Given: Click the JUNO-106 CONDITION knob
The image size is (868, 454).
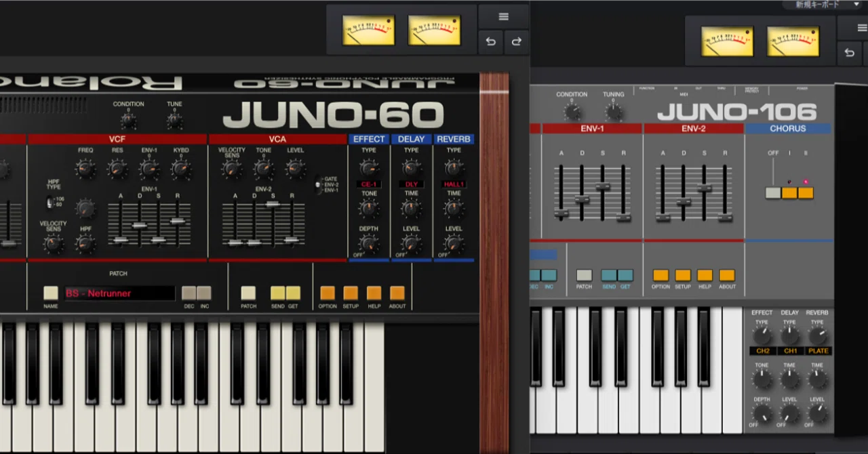Looking at the screenshot, I should click(x=572, y=112).
